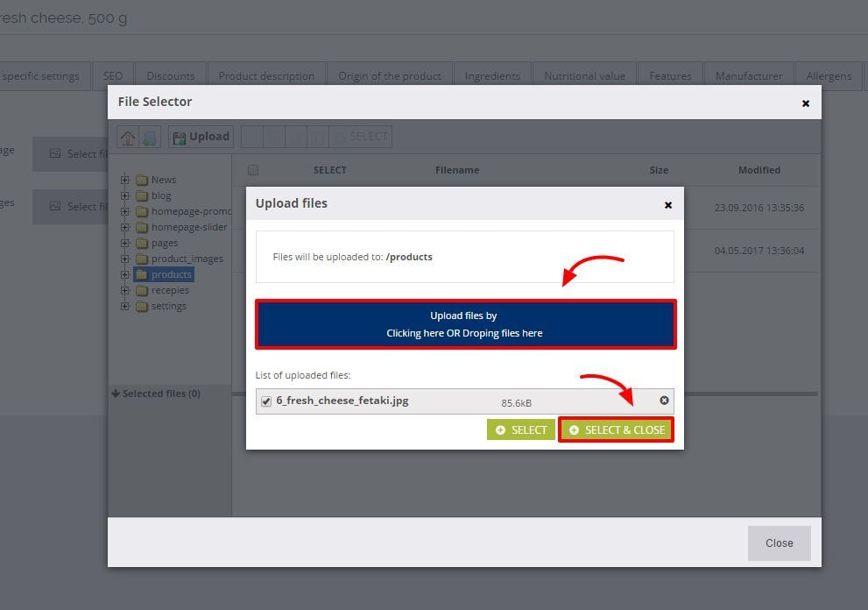Open Upload in the File Selector toolbar

pos(201,137)
